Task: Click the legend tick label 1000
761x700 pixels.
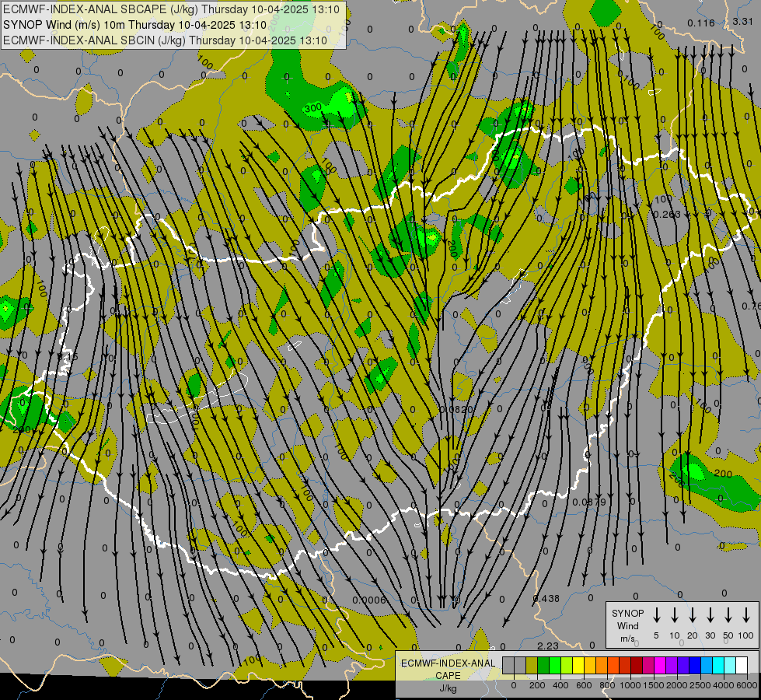Action: coord(630,685)
